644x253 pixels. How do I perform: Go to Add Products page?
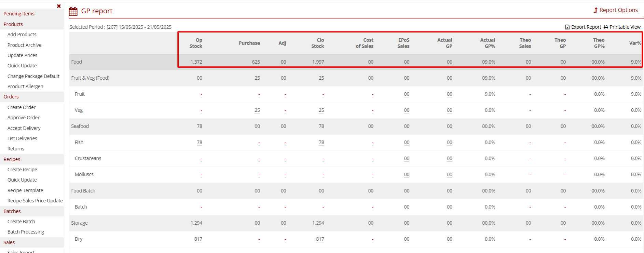point(22,35)
